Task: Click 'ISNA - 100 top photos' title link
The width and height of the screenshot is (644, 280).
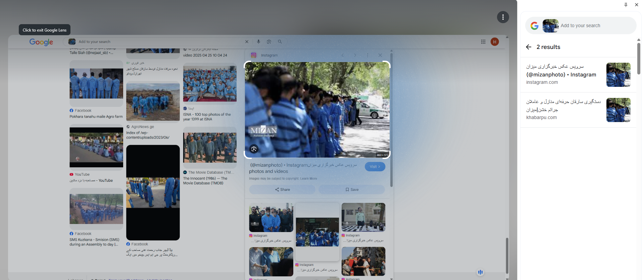Action: [207, 117]
